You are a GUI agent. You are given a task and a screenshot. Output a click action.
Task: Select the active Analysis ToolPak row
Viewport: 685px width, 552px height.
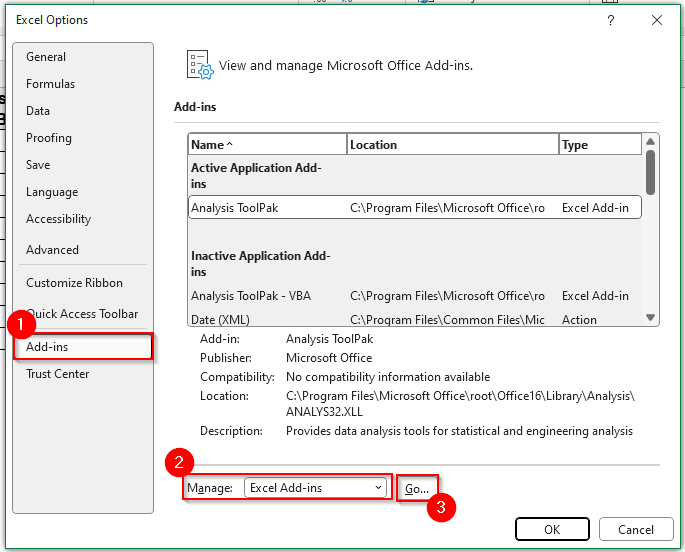click(x=414, y=208)
